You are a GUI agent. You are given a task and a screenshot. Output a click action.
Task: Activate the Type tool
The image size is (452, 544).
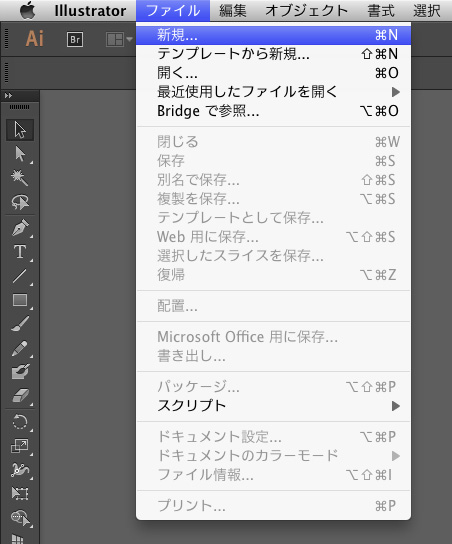pos(20,252)
